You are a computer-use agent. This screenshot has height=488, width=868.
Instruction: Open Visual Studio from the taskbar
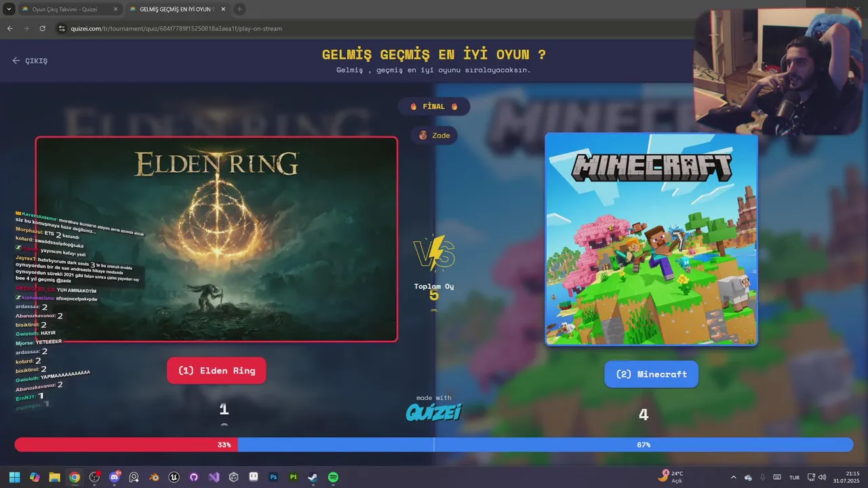tap(214, 477)
